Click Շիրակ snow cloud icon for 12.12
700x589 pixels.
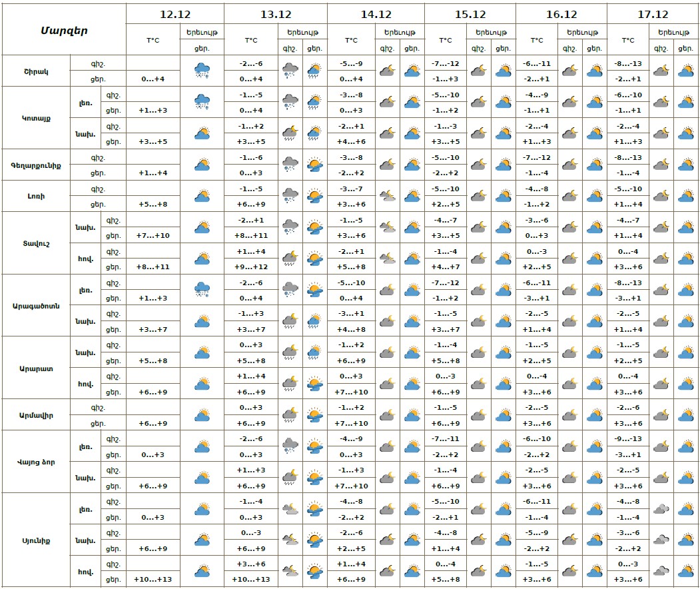point(202,71)
